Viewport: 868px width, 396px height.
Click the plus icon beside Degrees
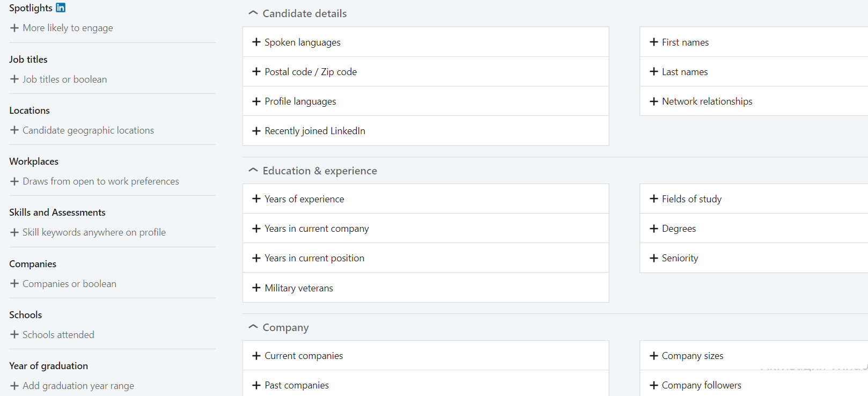coord(653,229)
